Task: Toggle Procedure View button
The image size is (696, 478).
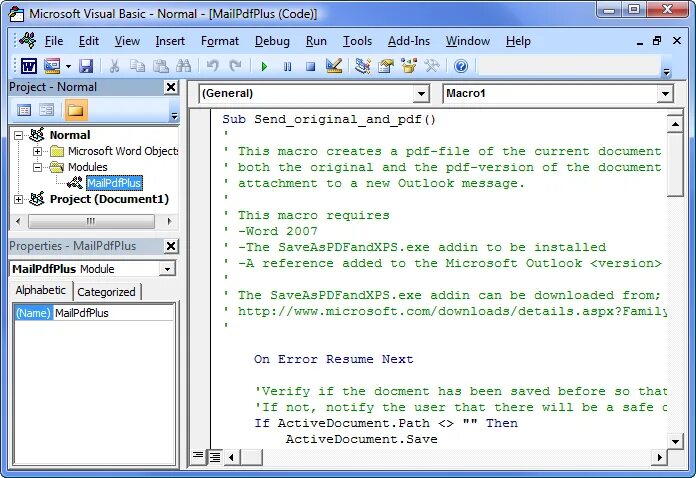Action: [198, 456]
